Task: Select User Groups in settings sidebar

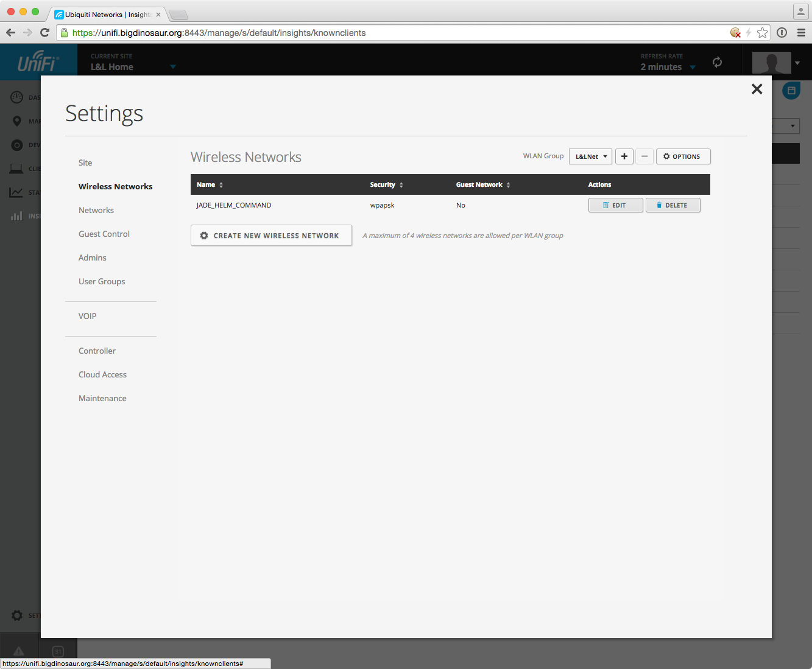Action: pyautogui.click(x=102, y=281)
